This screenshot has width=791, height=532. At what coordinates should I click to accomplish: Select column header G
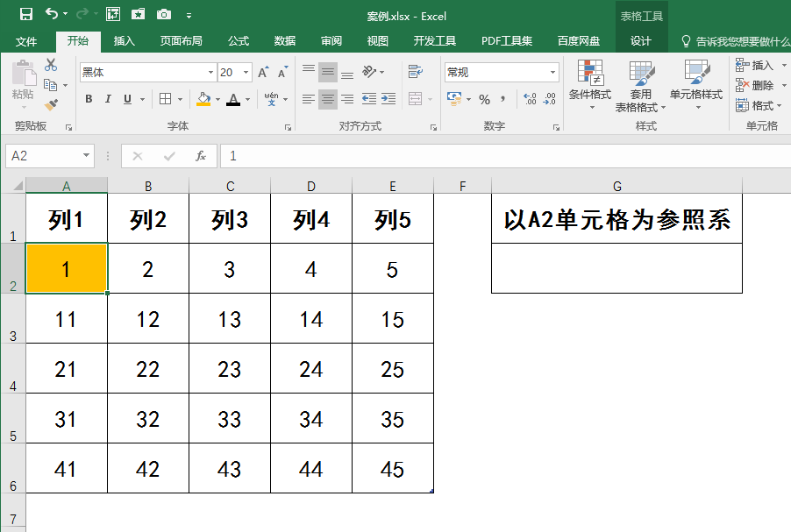(x=617, y=186)
